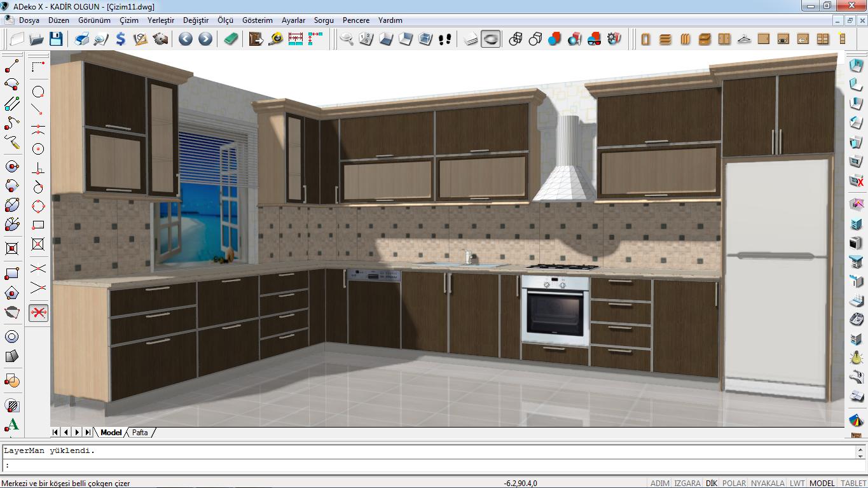Toggle the highlighted eye view mode button
The image size is (868, 488).
pyautogui.click(x=490, y=39)
